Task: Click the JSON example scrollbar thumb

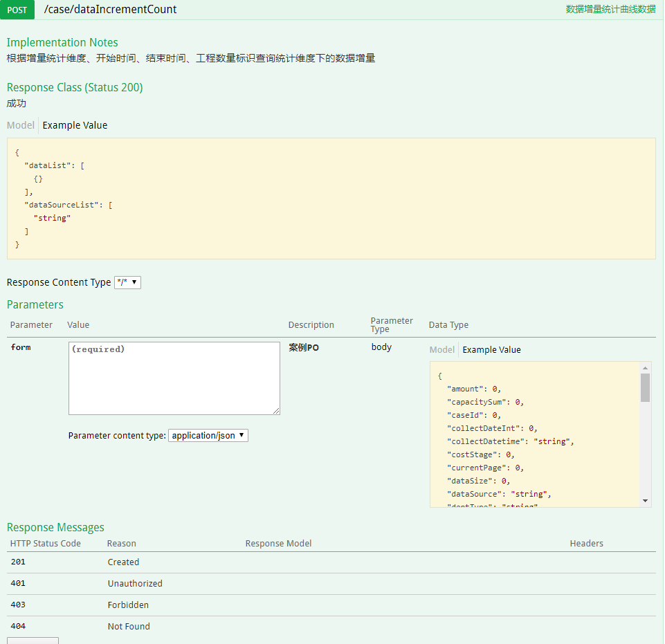Action: pyautogui.click(x=645, y=387)
